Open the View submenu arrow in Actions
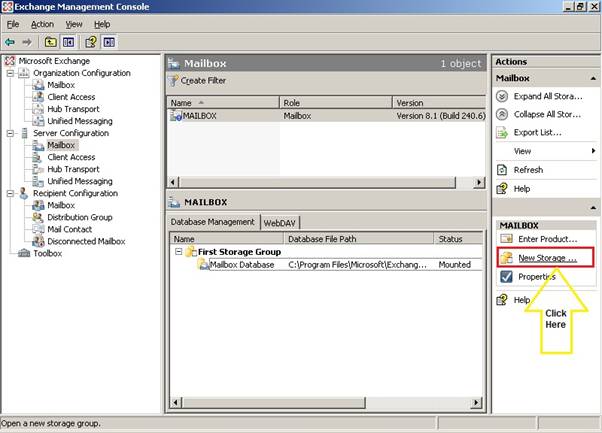 594,151
